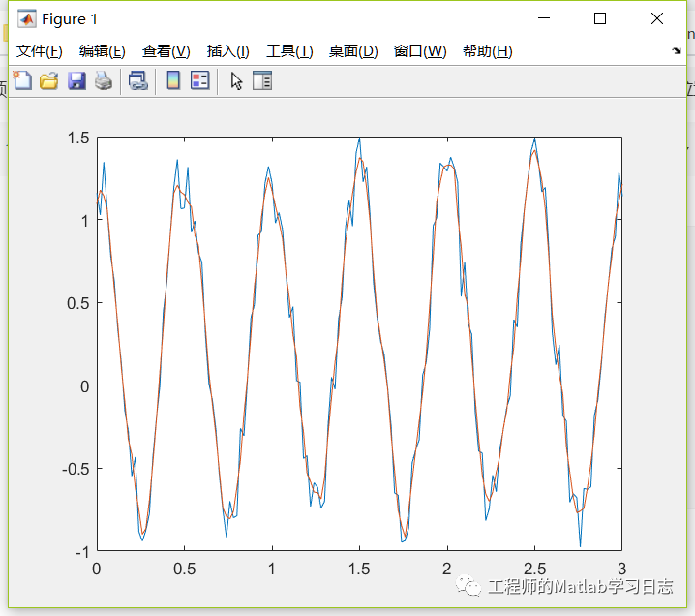Dock the figure with the corner arrow
This screenshot has height=616, width=695.
point(677,51)
